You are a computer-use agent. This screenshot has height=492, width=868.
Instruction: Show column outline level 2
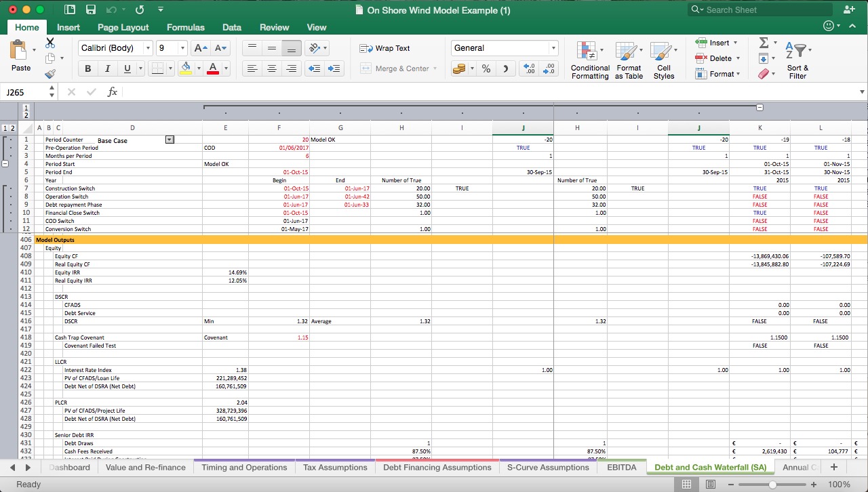(26, 116)
